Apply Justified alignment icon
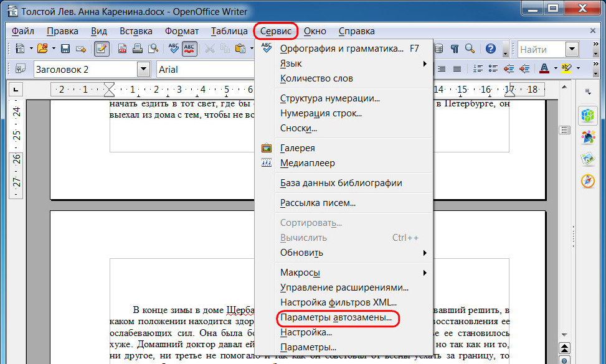The image size is (606, 364). tap(457, 69)
